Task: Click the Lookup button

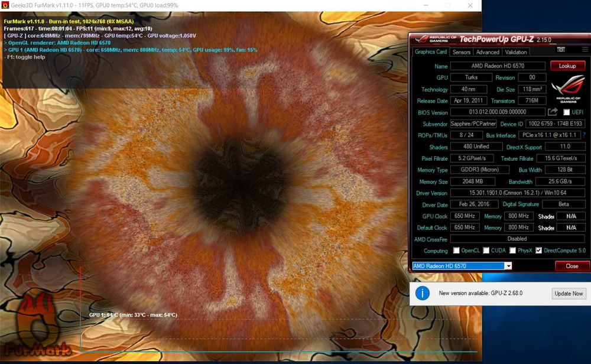Action: 567,66
